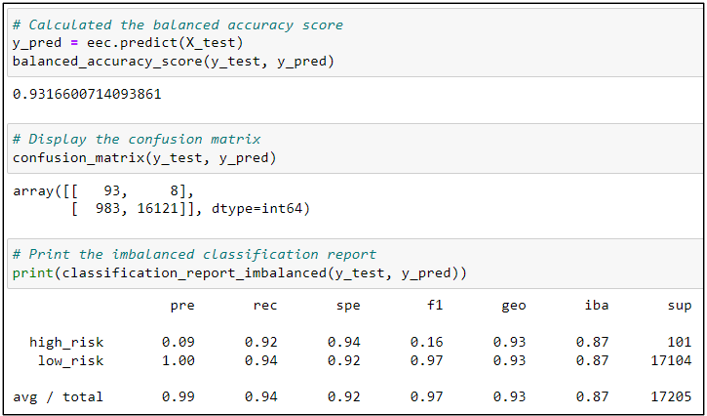
Task: Click the 'high_risk' row label
Action: 67,343
